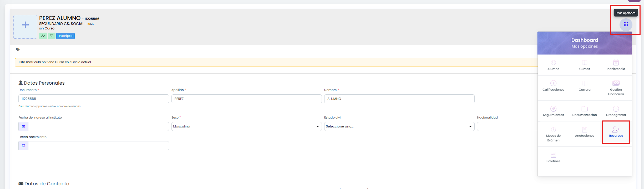Screen dimensions: 644x189
Task: Click the Inscripto status button
Action: 65,36
